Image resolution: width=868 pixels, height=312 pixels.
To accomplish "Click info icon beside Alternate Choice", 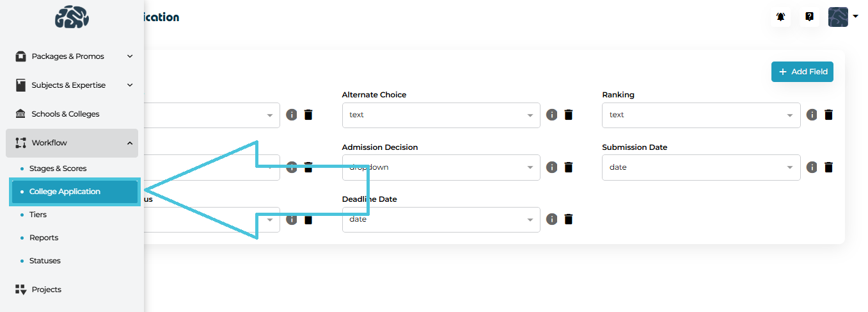I will (x=552, y=115).
